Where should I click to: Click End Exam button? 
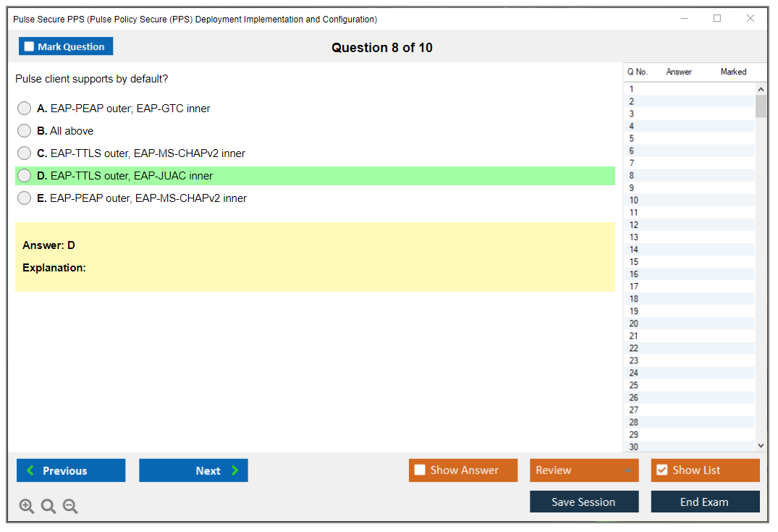click(x=705, y=502)
